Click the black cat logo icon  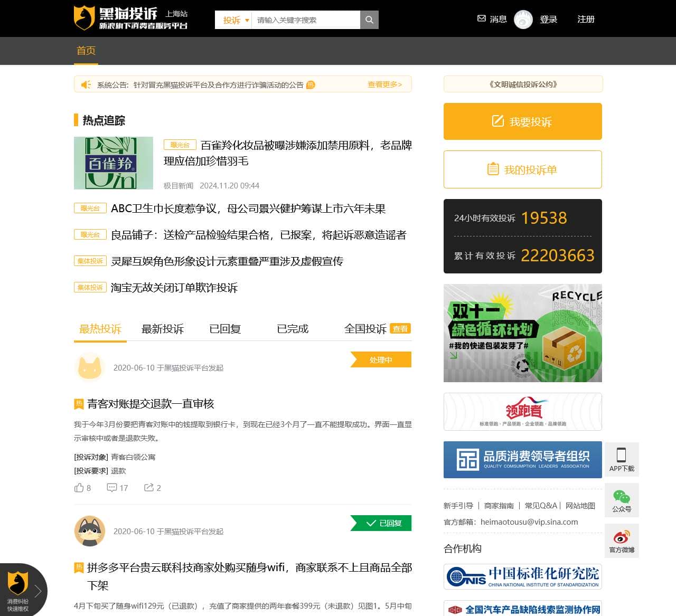pyautogui.click(x=83, y=17)
